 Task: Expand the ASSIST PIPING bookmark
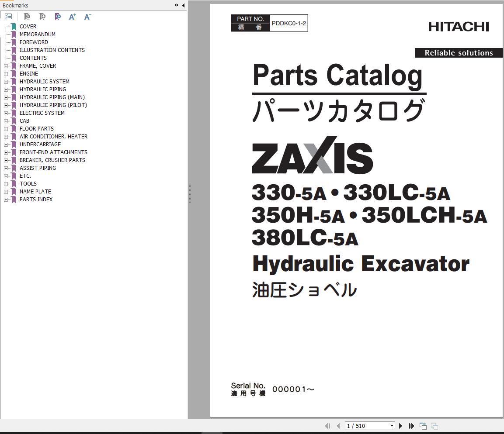tap(6, 168)
